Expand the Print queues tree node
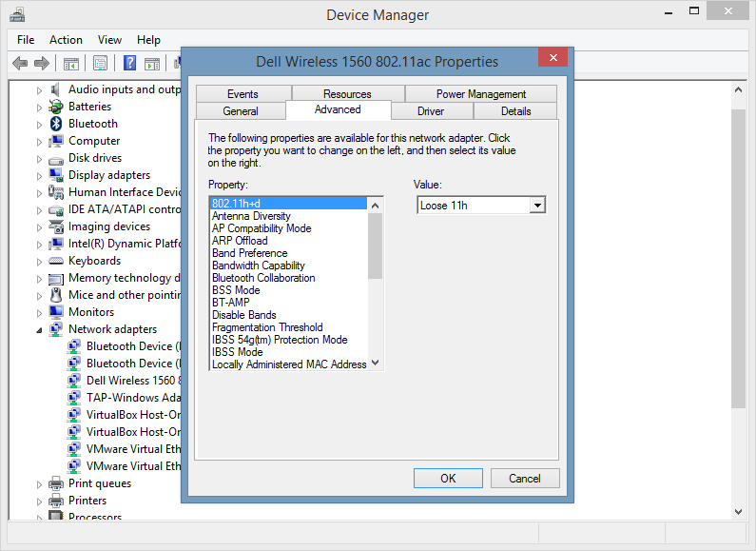The width and height of the screenshot is (756, 551). 39,484
